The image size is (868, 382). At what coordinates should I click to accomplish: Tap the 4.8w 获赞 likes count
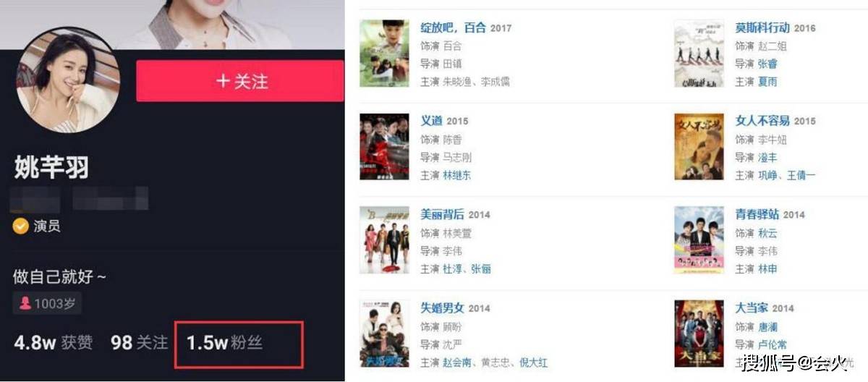click(53, 343)
